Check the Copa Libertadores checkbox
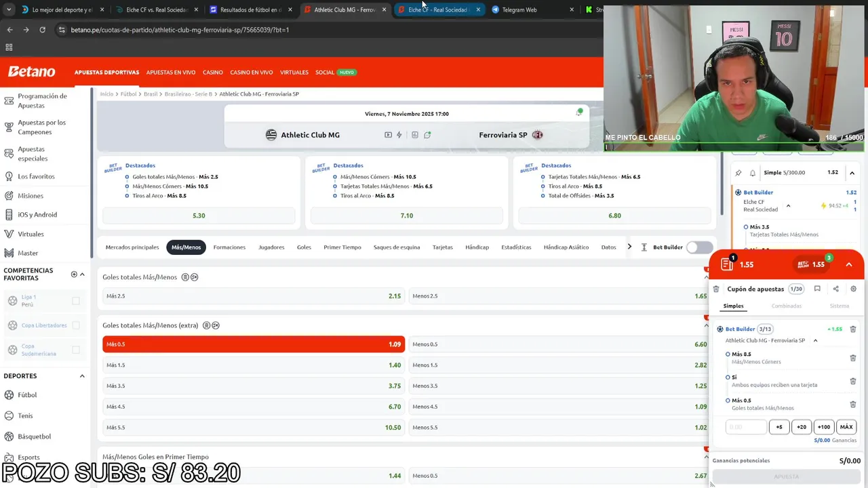Viewport: 868px width, 488px height. [76, 325]
